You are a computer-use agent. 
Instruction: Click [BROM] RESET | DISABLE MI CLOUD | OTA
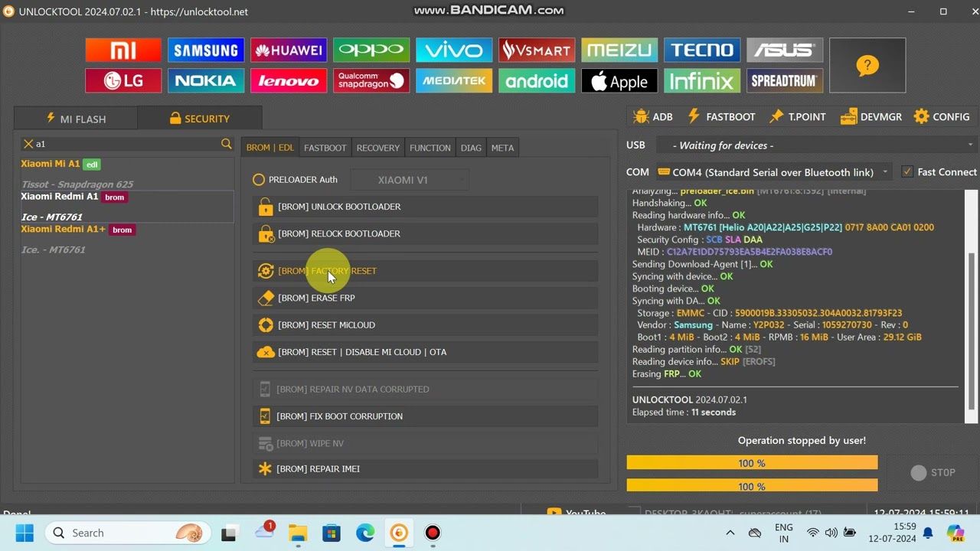click(425, 352)
